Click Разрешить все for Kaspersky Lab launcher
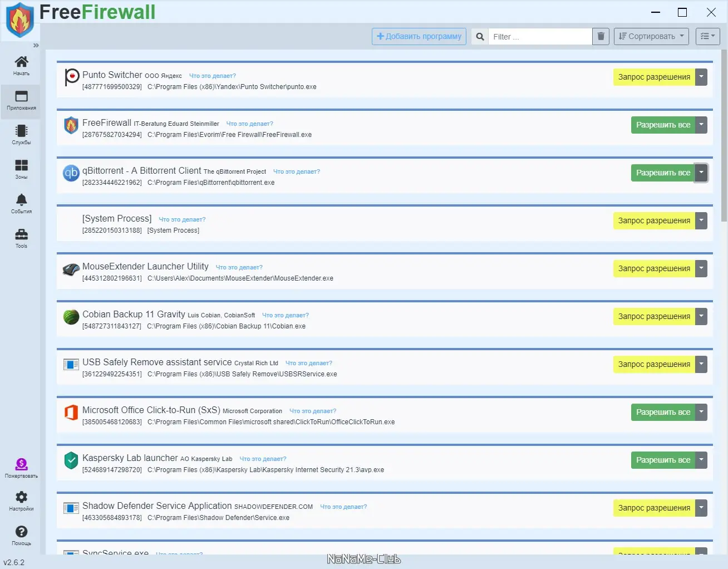Screen dimensions: 728x569 663,460
